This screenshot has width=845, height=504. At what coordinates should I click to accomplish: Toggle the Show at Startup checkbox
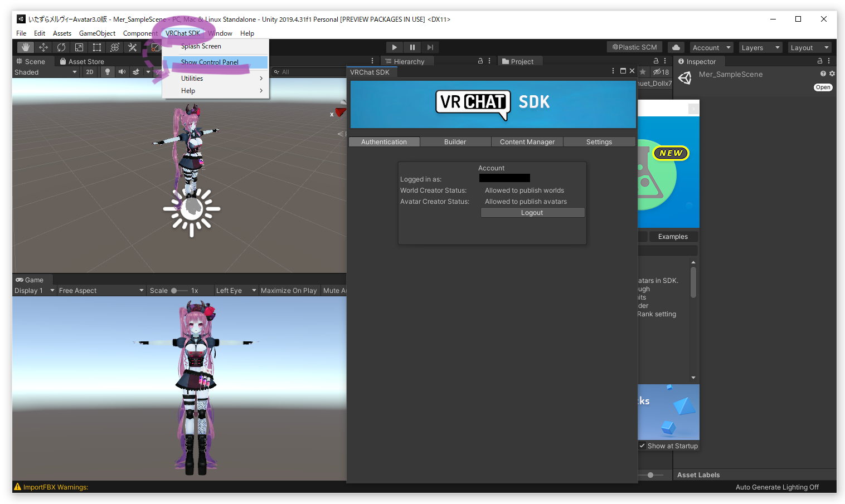point(642,446)
